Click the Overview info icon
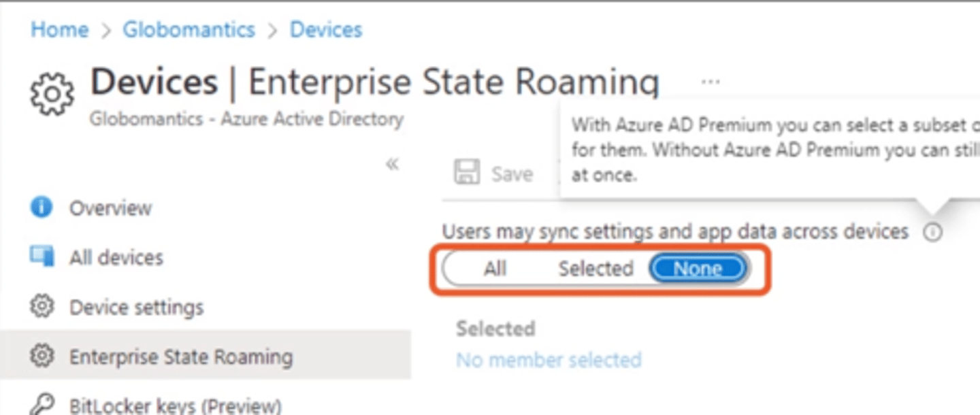The image size is (980, 415). tap(42, 207)
